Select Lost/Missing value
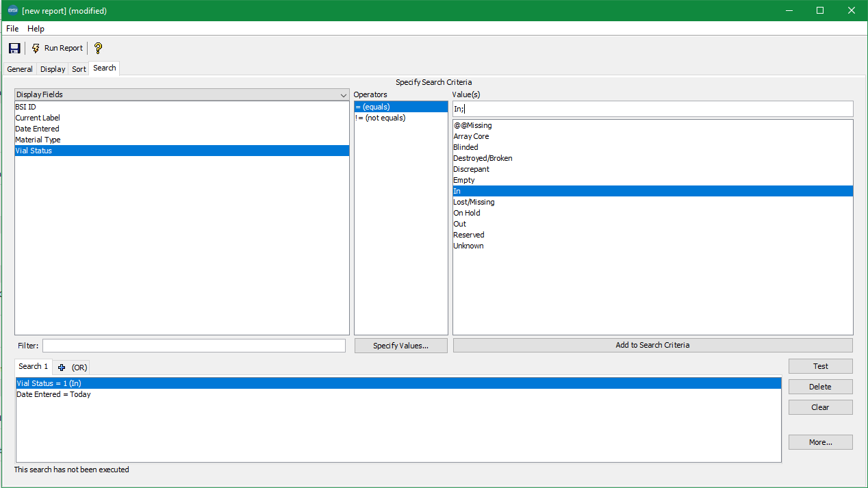 click(x=652, y=202)
